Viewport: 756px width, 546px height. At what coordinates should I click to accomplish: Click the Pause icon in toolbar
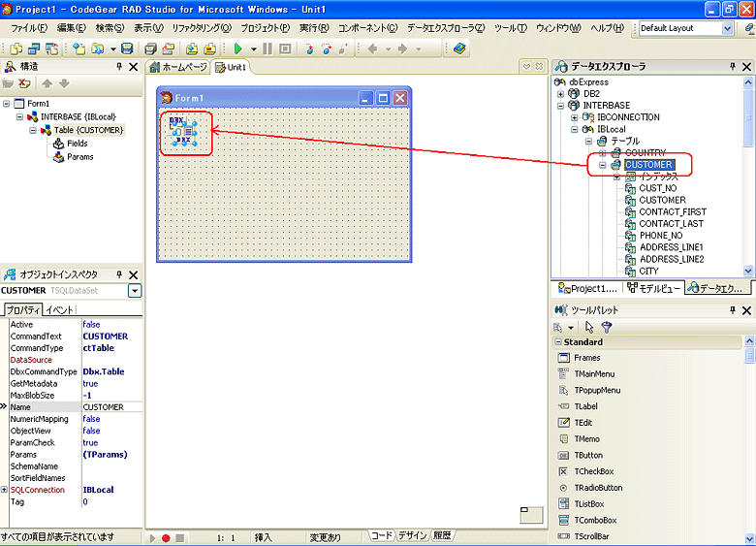[x=268, y=48]
